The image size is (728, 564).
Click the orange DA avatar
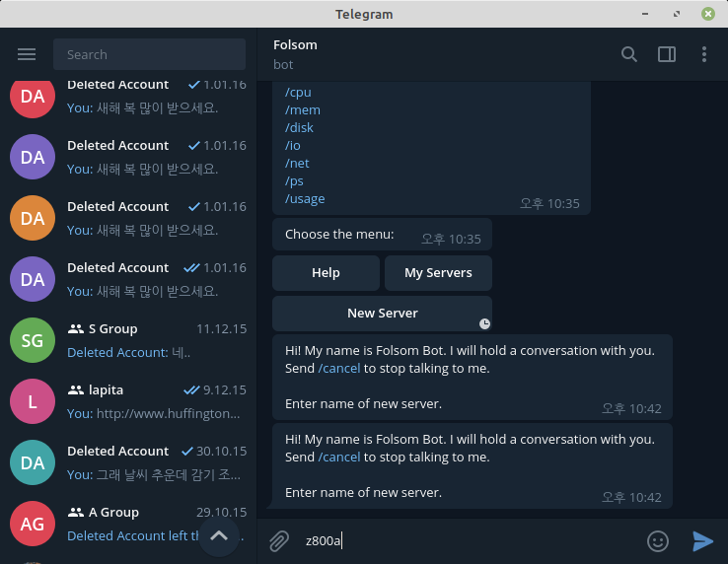point(33,218)
